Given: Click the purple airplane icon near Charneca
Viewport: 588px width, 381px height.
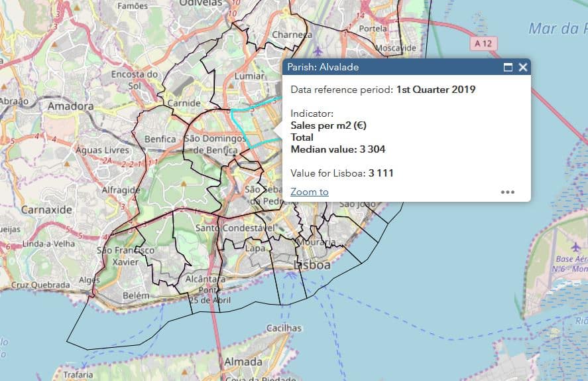Looking at the screenshot, I should 319,50.
